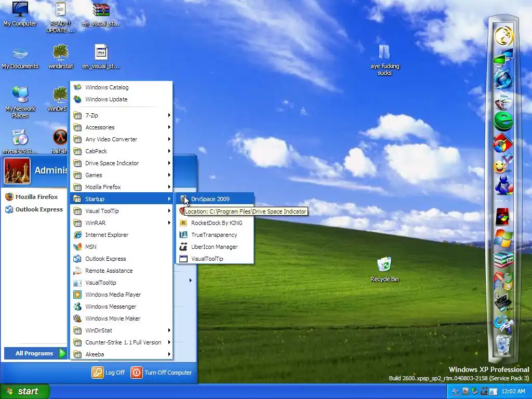
Task: Expand Drive Space Indicator submenu arrow
Action: [169, 163]
